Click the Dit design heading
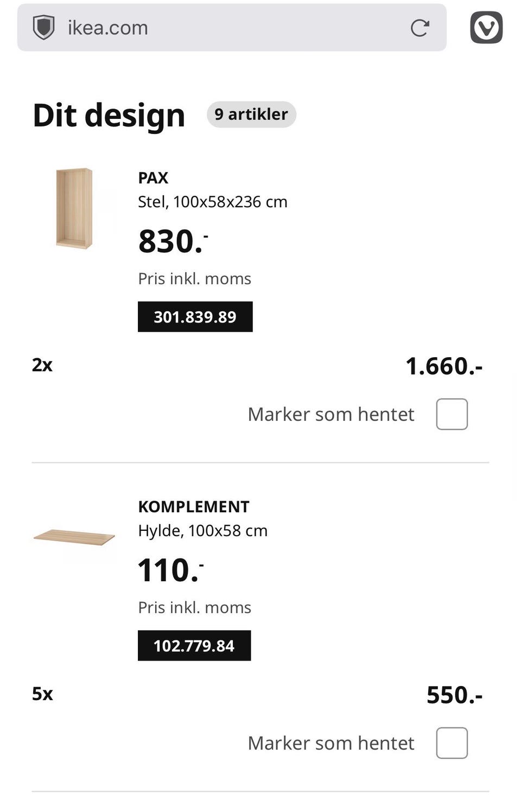Image resolution: width=521 pixels, height=812 pixels. (x=109, y=115)
